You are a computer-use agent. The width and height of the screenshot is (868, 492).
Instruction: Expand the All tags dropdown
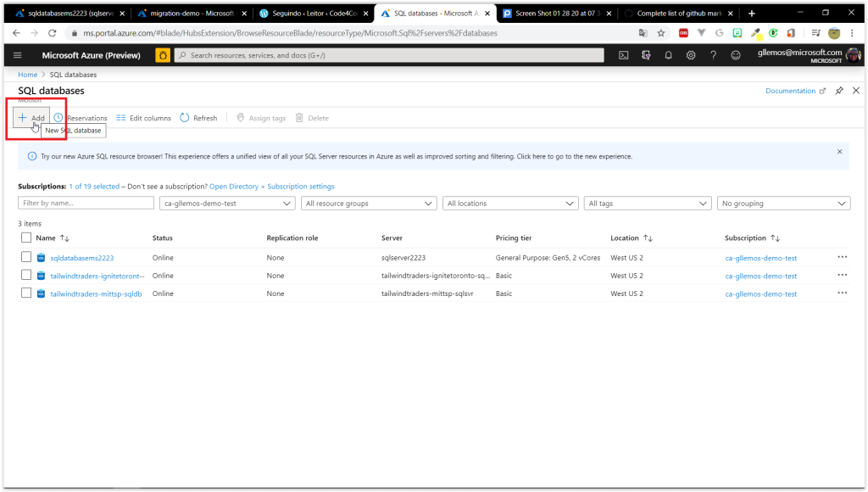[x=648, y=204]
